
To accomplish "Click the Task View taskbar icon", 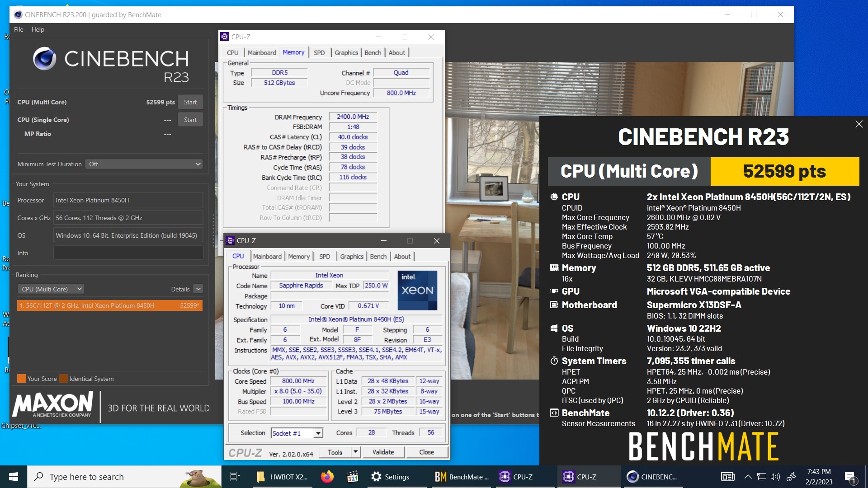I will click(235, 477).
